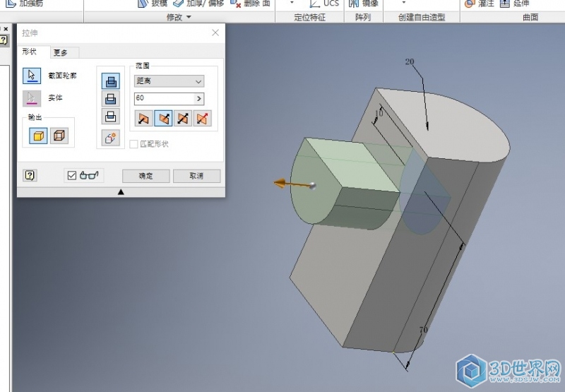Select the join operation icon

tap(110, 81)
